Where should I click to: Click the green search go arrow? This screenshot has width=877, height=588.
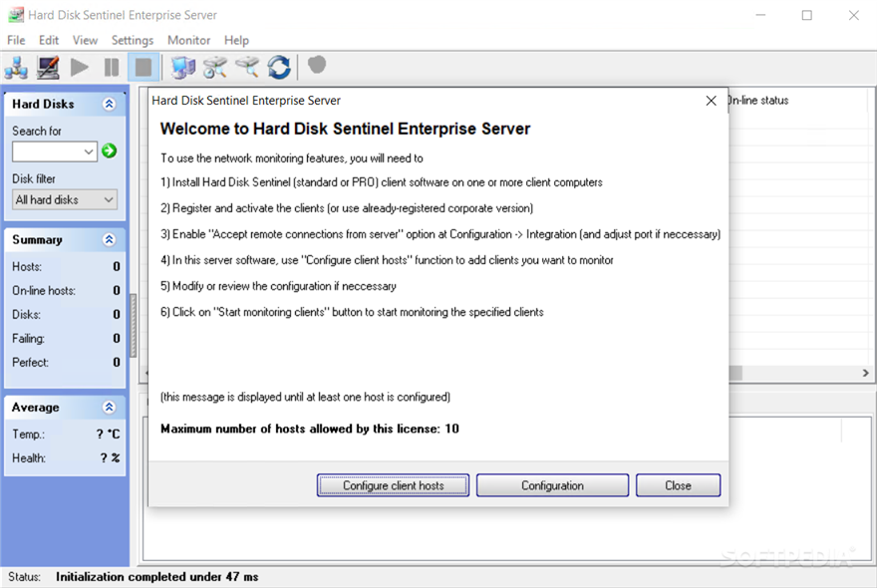pyautogui.click(x=109, y=150)
